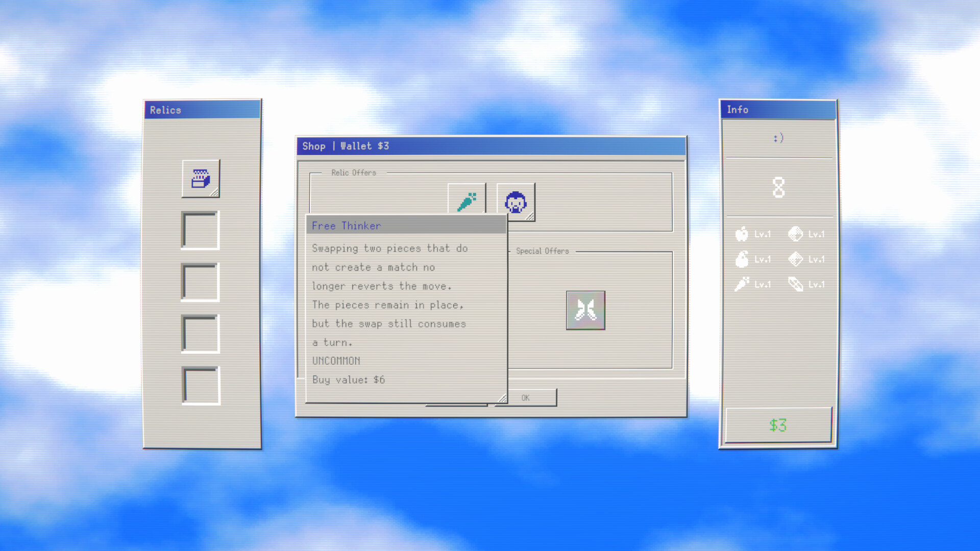The width and height of the screenshot is (980, 551).
Task: Click the empty relic slot directly under the register
Action: (x=201, y=231)
